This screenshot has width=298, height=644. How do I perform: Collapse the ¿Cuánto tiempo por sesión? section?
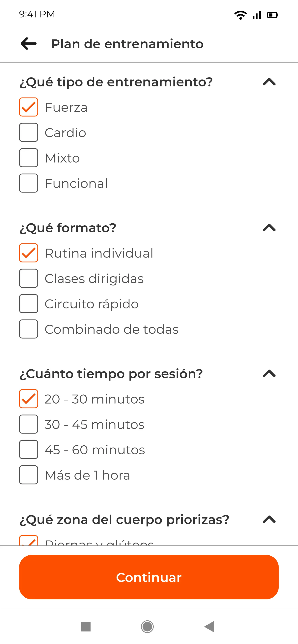coord(269,374)
